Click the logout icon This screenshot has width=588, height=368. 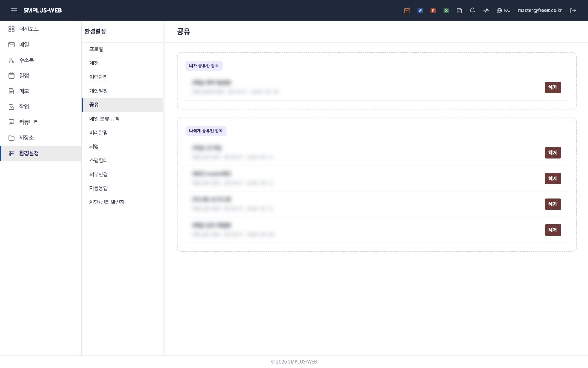[x=573, y=11]
